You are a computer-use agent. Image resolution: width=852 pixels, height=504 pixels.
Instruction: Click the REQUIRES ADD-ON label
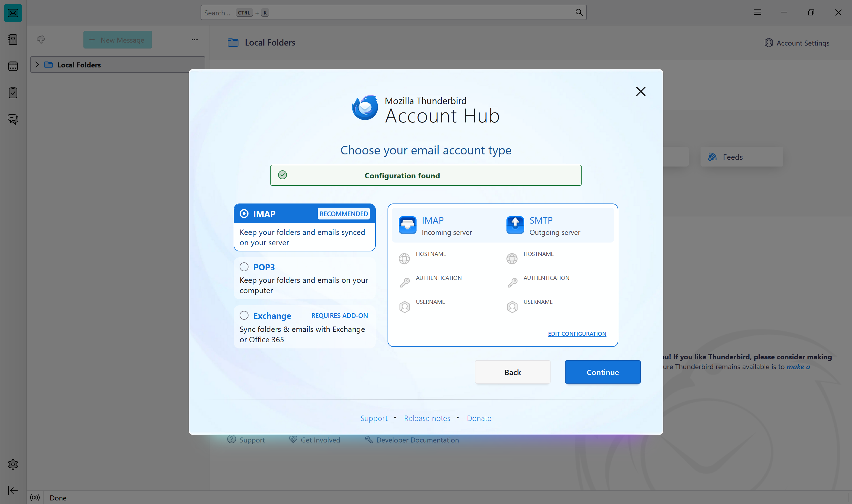pos(340,316)
